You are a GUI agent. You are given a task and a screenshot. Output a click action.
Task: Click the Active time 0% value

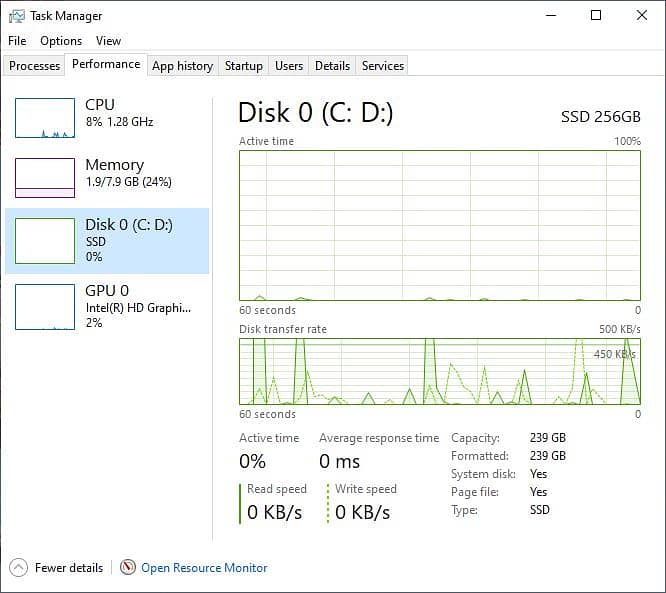[252, 462]
